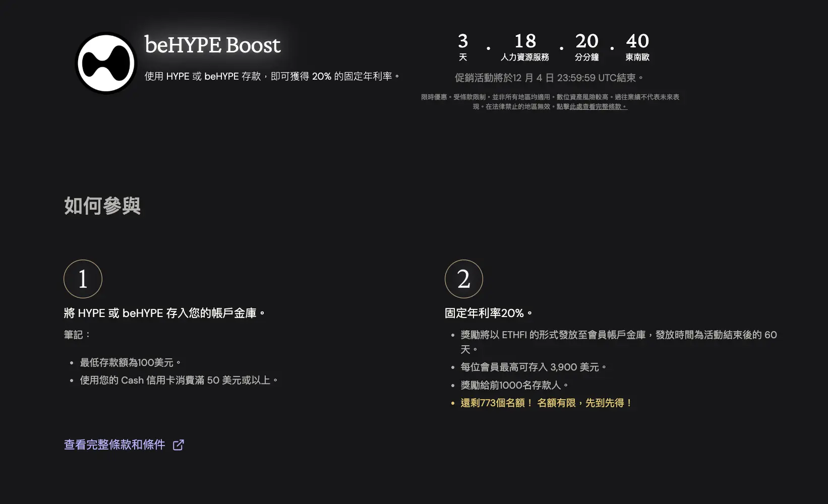Click the 每位會員最高可存入 3,900 美元 bullet
828x504 pixels.
533,367
